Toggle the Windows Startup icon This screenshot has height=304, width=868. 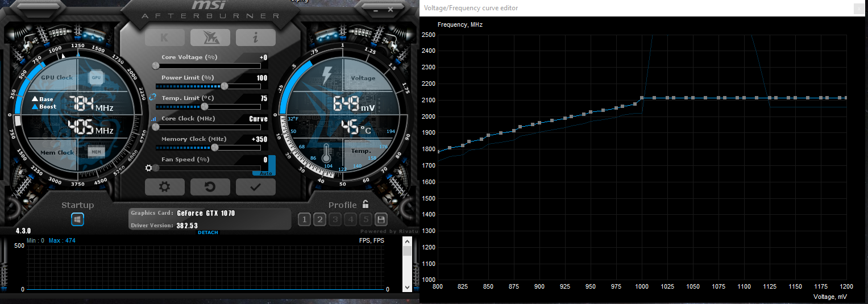[x=78, y=219]
